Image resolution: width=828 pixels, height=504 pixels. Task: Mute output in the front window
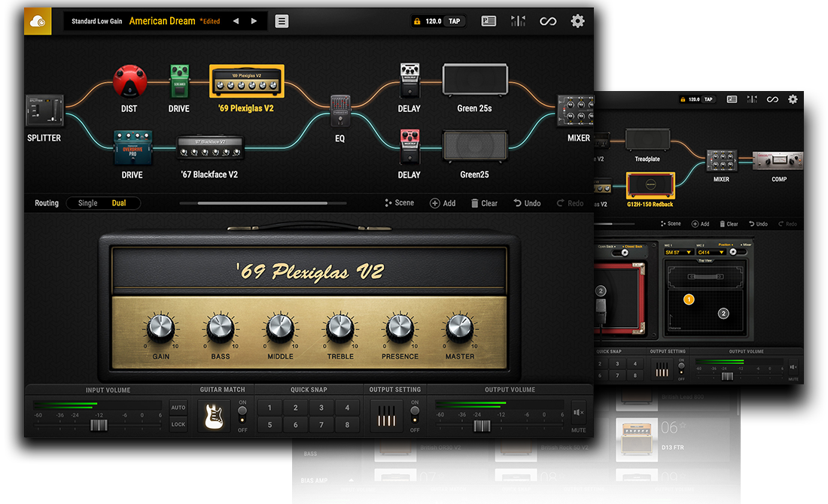578,413
